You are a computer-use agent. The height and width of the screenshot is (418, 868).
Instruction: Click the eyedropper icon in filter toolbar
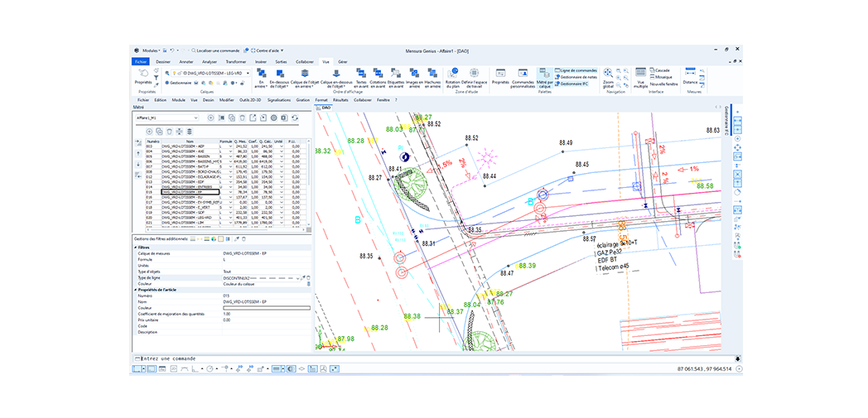coord(237,239)
